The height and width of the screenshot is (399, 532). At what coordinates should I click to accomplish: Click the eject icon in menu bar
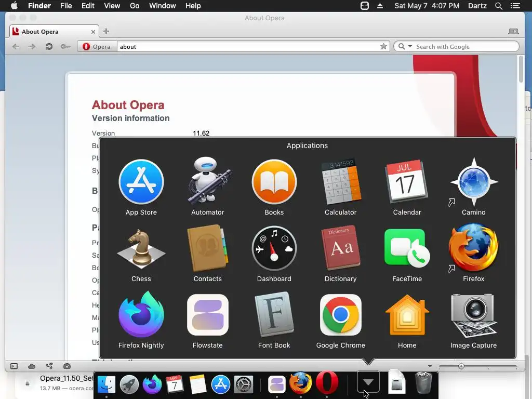point(380,6)
